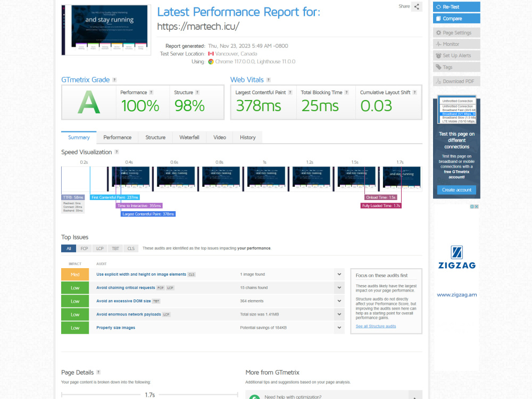Click Onload Time 1.5s marker
The width and height of the screenshot is (532, 399).
(381, 197)
